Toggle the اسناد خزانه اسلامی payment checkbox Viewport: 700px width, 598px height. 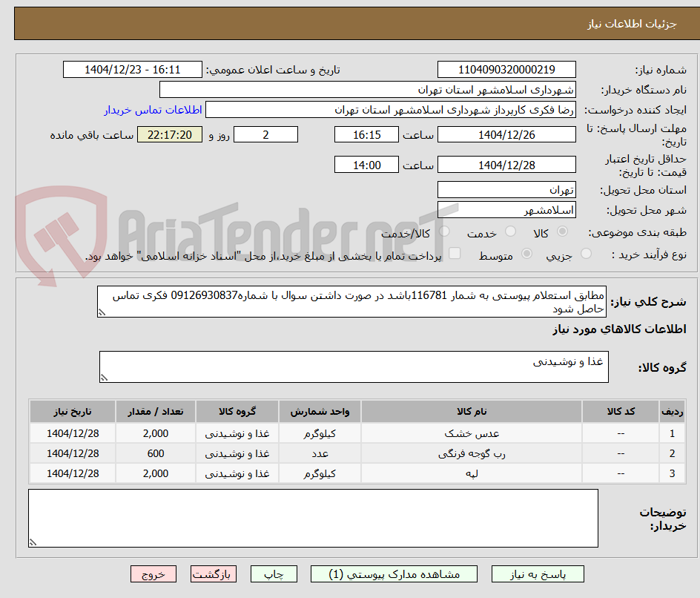(x=455, y=253)
